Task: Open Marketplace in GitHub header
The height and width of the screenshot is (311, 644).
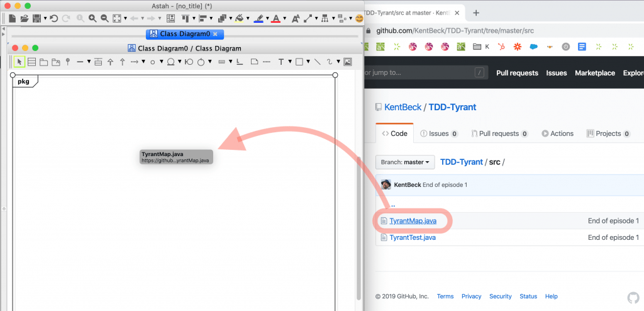Action: (595, 73)
